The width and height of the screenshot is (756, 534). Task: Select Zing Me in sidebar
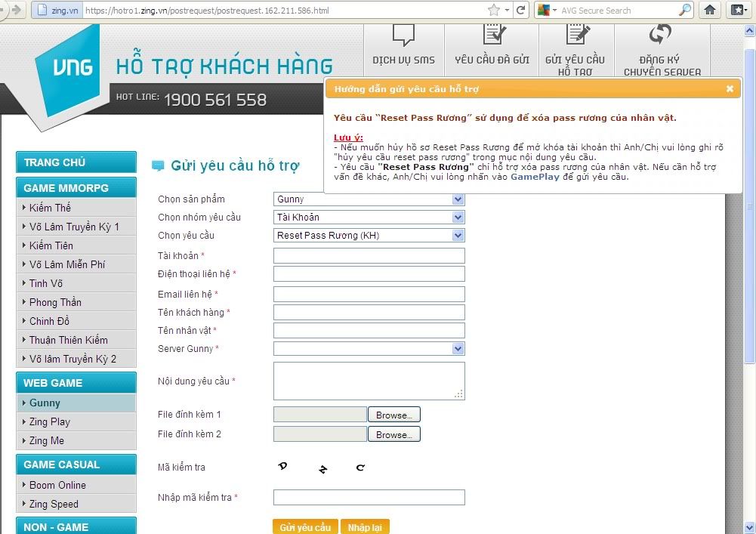pos(76,440)
